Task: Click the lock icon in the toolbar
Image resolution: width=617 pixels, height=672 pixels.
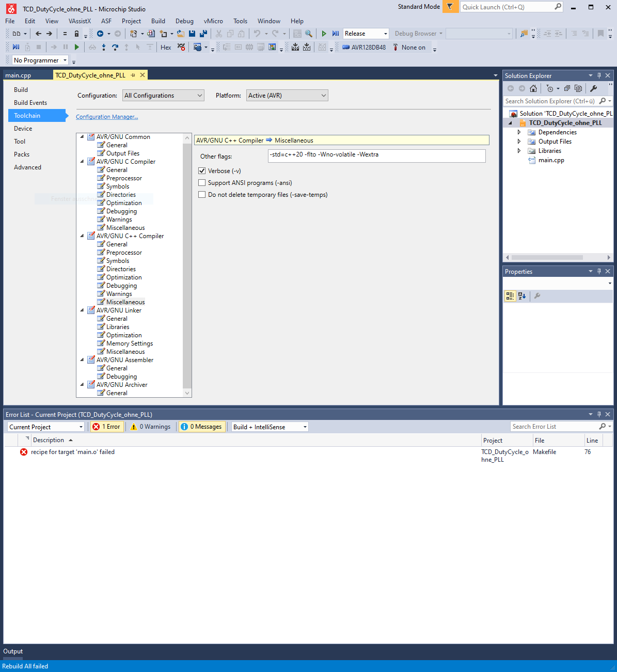Action: (x=76, y=34)
